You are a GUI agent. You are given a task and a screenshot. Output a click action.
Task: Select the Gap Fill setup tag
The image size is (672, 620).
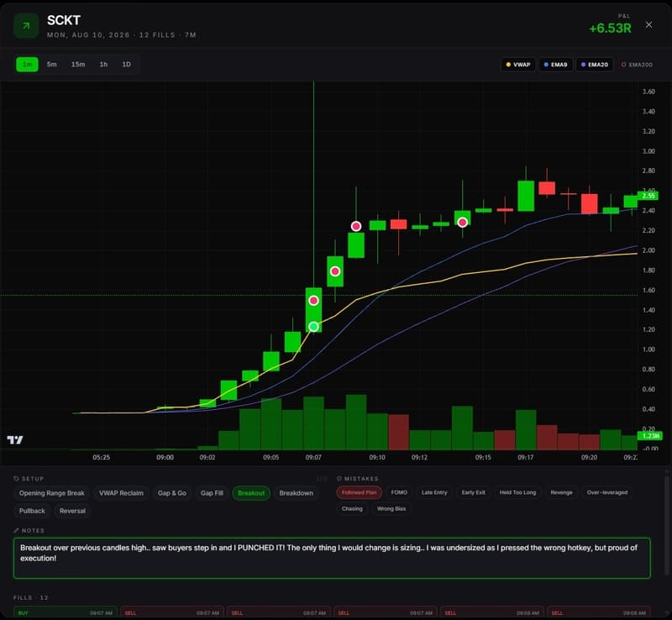pyautogui.click(x=212, y=493)
